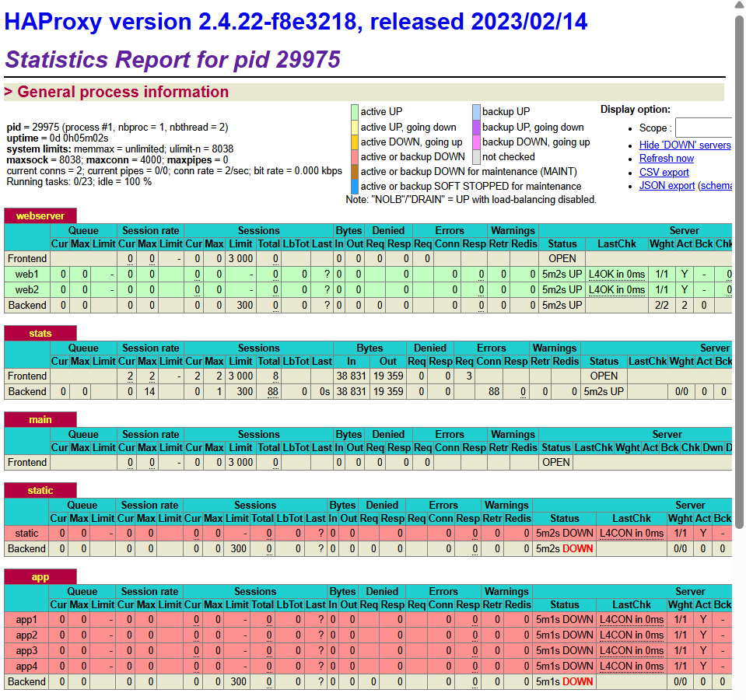Screen dimensions: 746x700
Task: Click the MAINT legend color swatch
Action: click(355, 172)
